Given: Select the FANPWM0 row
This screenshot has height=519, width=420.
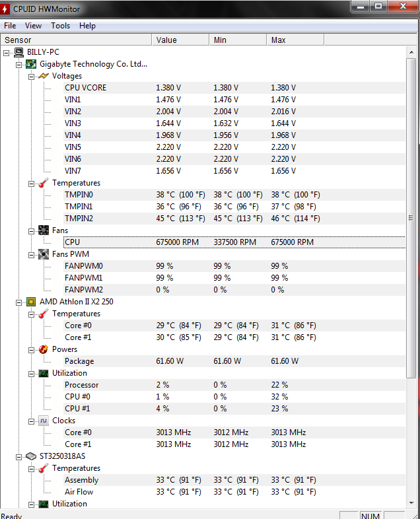Looking at the screenshot, I should pos(234,266).
